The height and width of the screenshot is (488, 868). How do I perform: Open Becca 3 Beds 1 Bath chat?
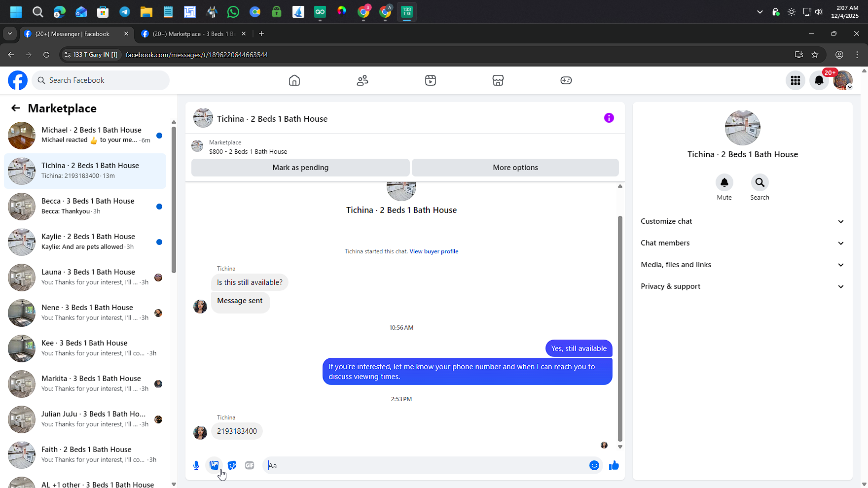tap(85, 207)
